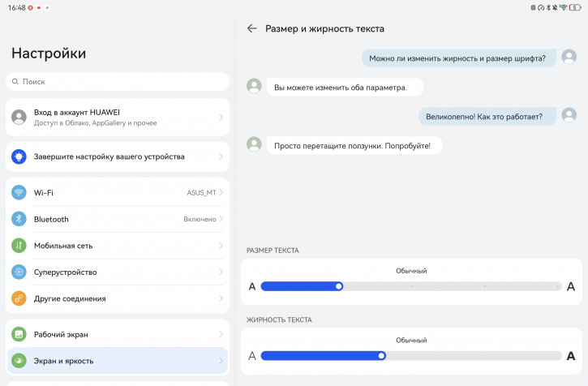Sign in via 'Вход в аккаунт HUAWEI'
588x386 pixels.
[x=118, y=117]
